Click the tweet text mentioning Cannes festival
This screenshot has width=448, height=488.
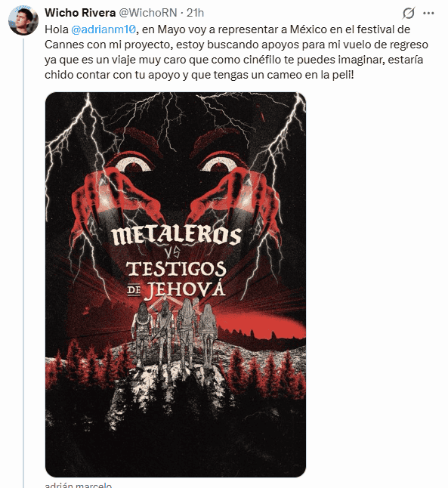(236, 52)
